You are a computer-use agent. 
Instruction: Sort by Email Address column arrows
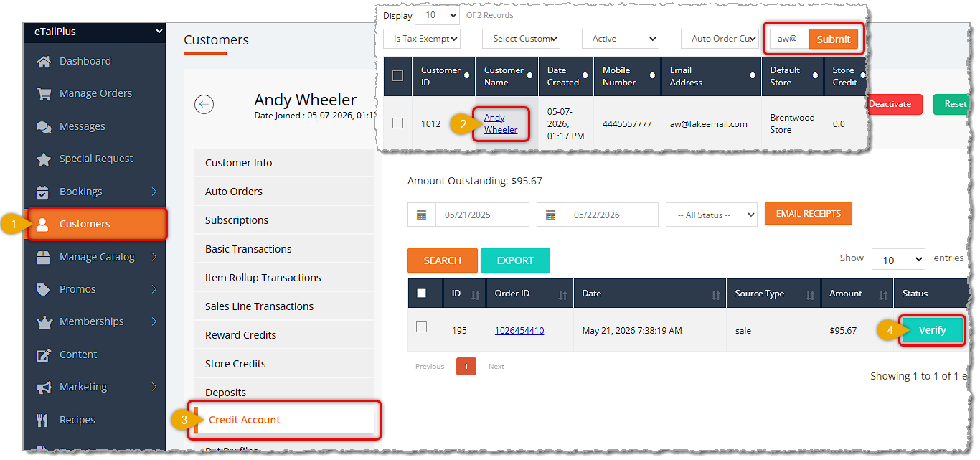click(x=754, y=76)
